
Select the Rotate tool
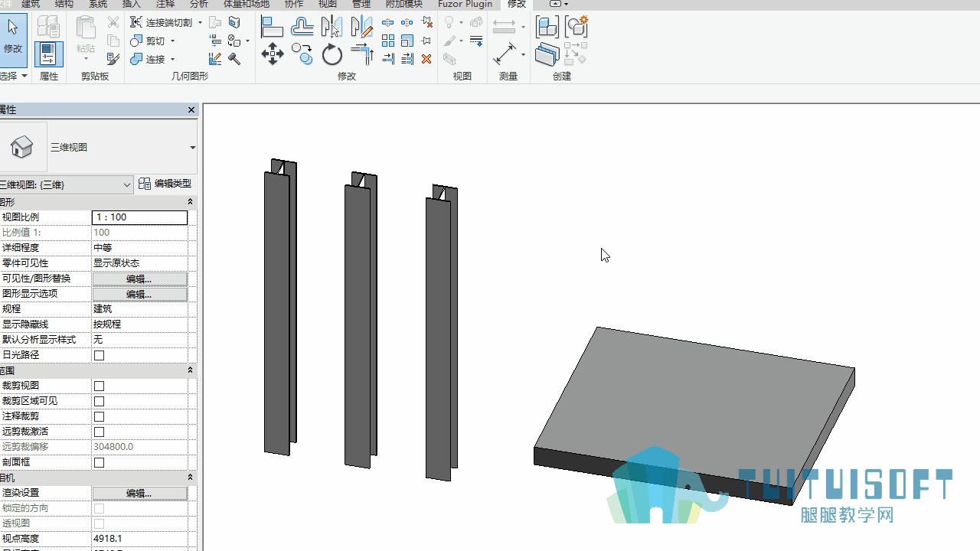coord(332,54)
